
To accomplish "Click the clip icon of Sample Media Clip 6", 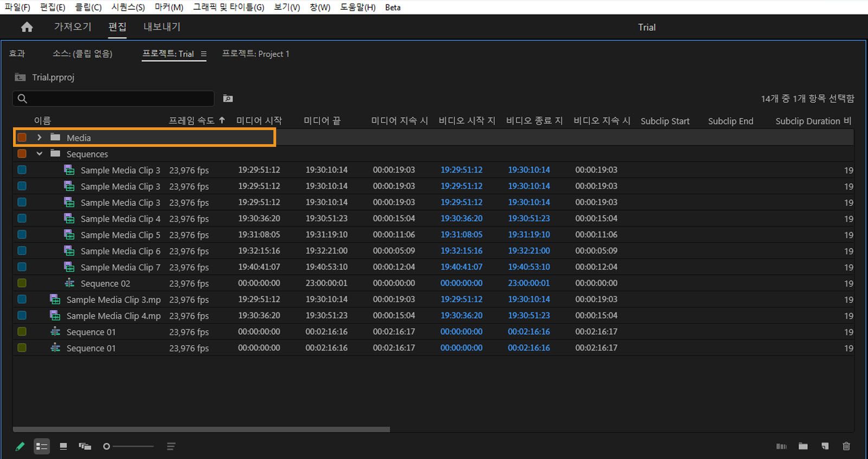I will pyautogui.click(x=69, y=251).
